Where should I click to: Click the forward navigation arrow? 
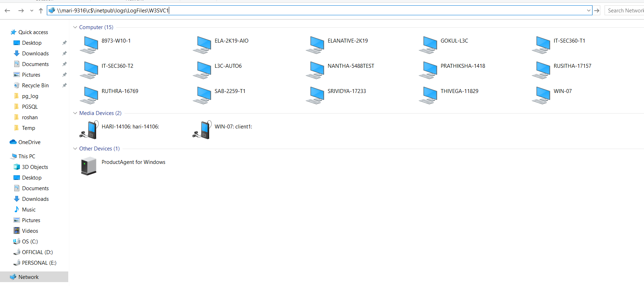21,11
